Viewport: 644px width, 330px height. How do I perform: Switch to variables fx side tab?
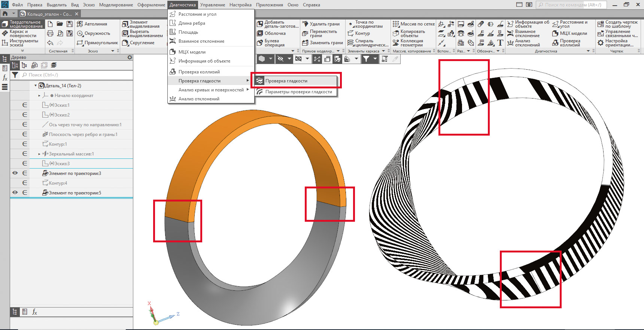[5, 78]
